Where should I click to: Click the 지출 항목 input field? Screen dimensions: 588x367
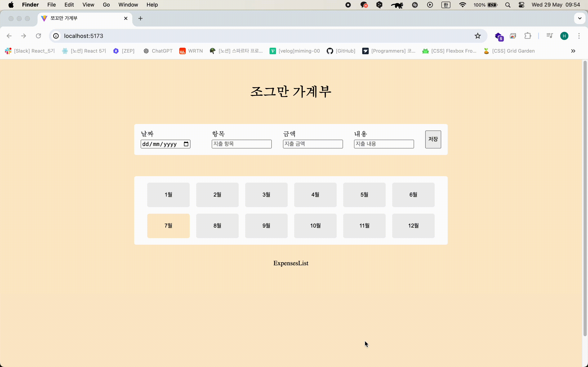pyautogui.click(x=242, y=144)
